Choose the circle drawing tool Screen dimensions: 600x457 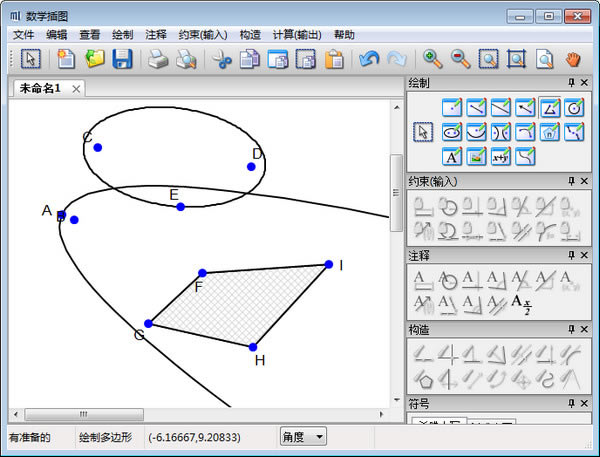click(x=573, y=107)
